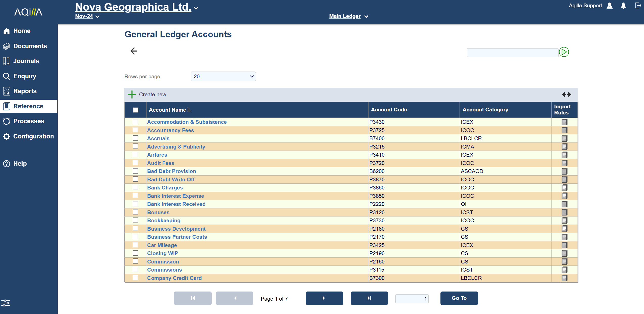Click the green plus Create new icon
Image resolution: width=644 pixels, height=314 pixels.
[x=132, y=94]
